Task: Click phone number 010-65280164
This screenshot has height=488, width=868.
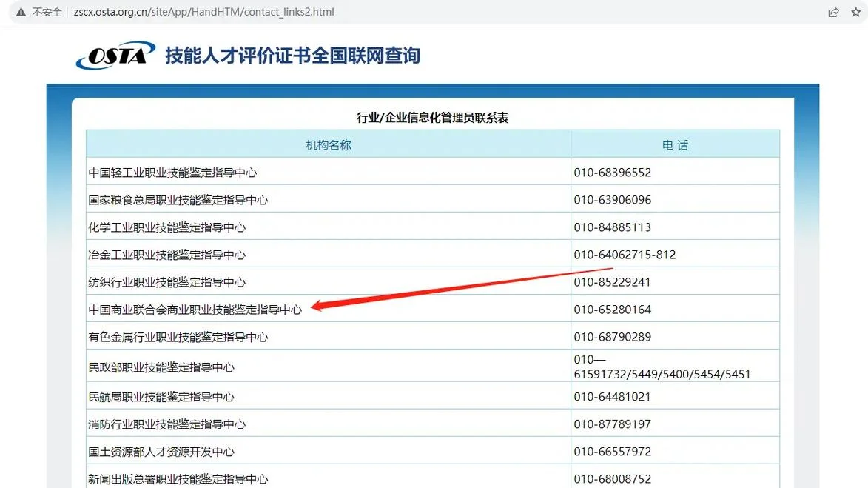Action: coord(612,309)
